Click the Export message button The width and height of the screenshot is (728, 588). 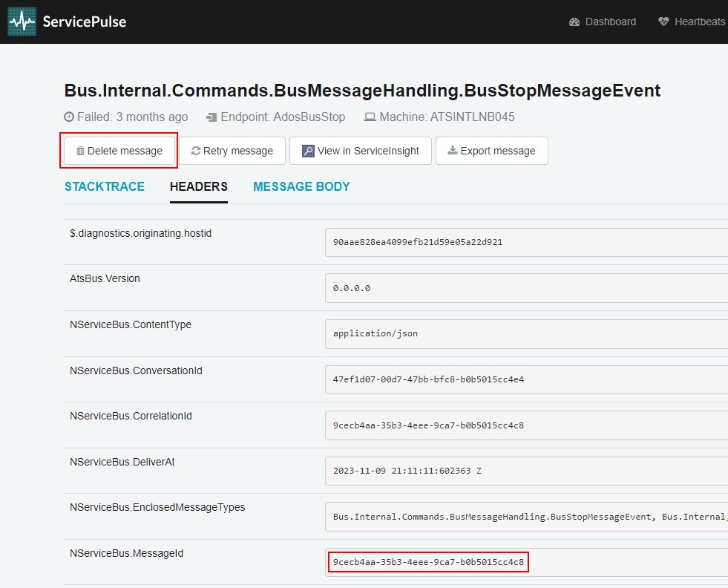(491, 151)
